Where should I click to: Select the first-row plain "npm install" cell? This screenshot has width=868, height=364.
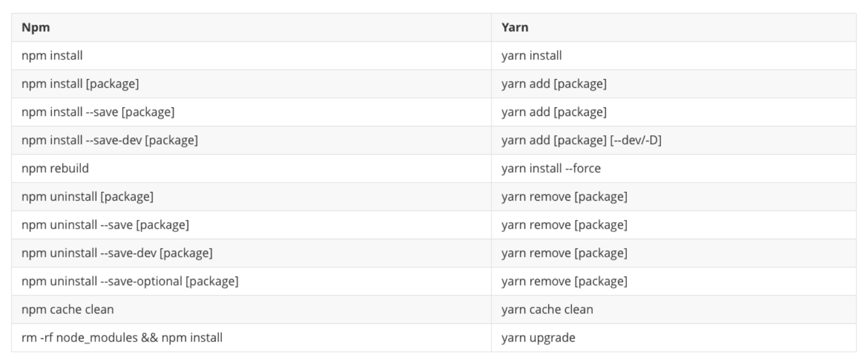click(x=52, y=56)
